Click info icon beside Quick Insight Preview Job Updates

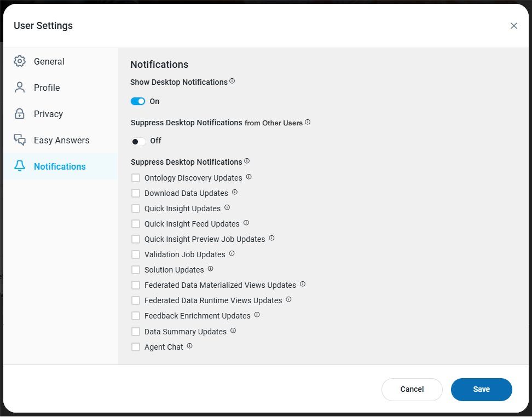[271, 239]
